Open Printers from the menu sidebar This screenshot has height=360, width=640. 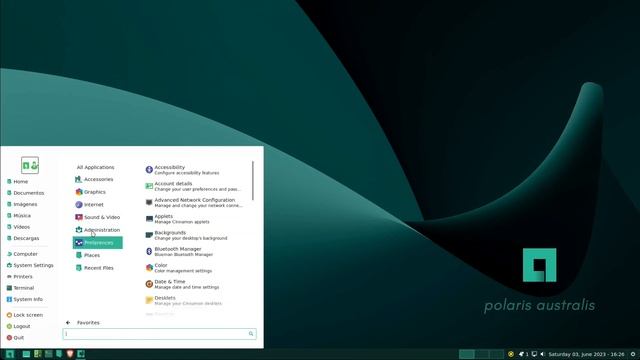coord(20,277)
